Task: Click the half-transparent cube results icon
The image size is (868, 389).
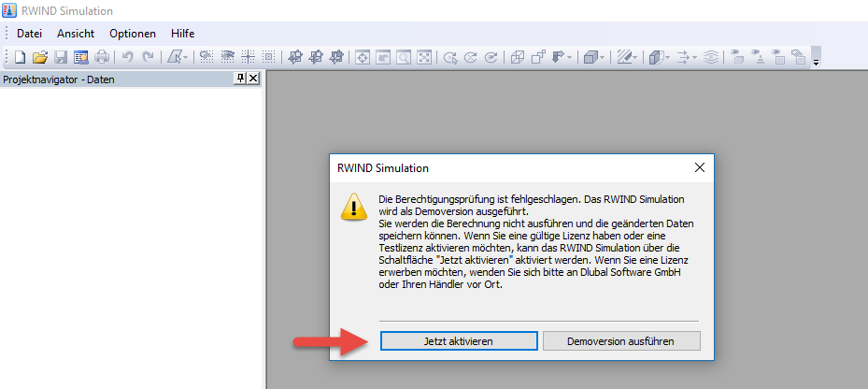Action: click(x=656, y=56)
